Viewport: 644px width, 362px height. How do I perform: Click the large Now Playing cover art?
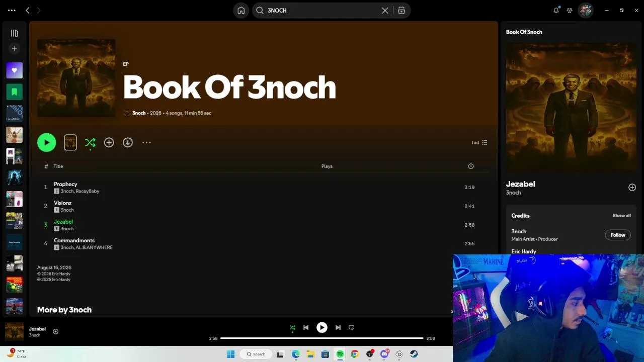coord(571,108)
